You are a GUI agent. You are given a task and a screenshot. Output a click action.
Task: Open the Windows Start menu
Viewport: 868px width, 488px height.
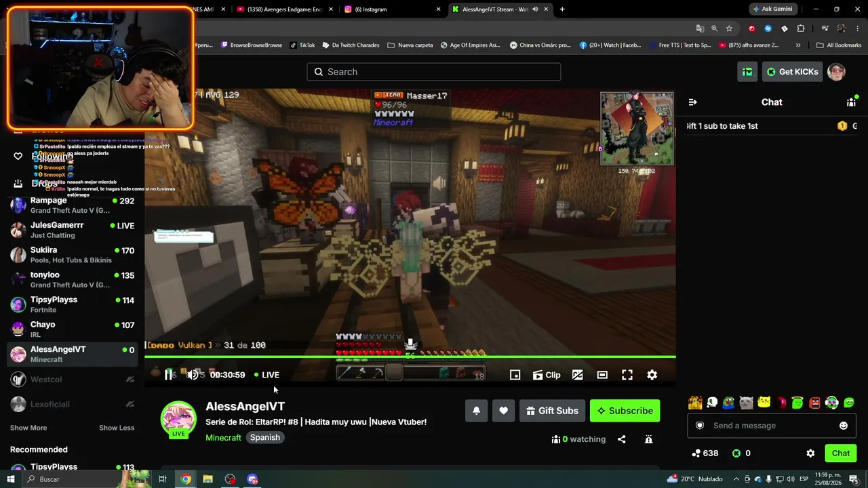pyautogui.click(x=11, y=479)
